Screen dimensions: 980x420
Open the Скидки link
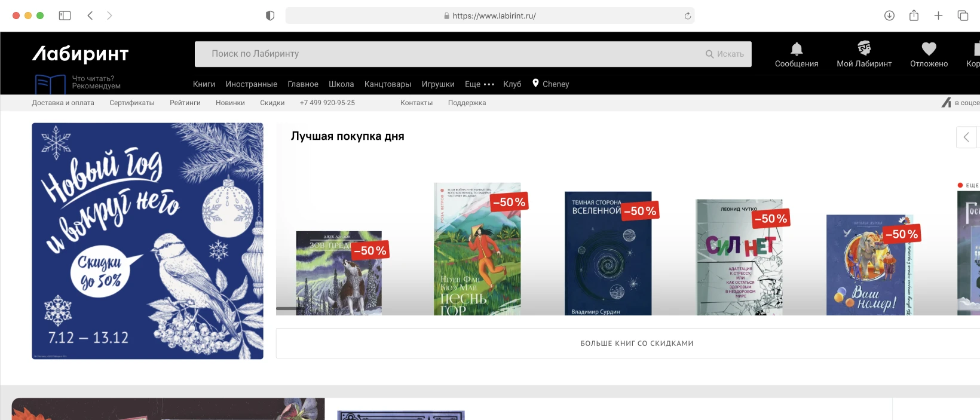(272, 103)
